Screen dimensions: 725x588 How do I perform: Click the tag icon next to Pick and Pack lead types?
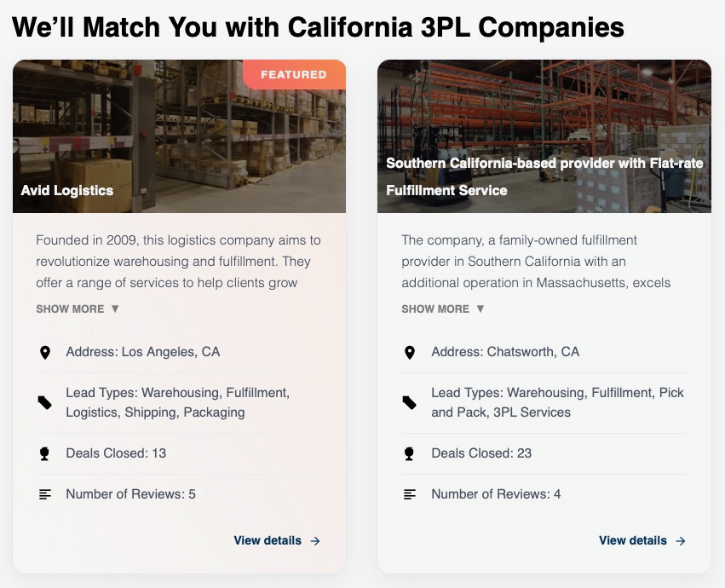(410, 402)
